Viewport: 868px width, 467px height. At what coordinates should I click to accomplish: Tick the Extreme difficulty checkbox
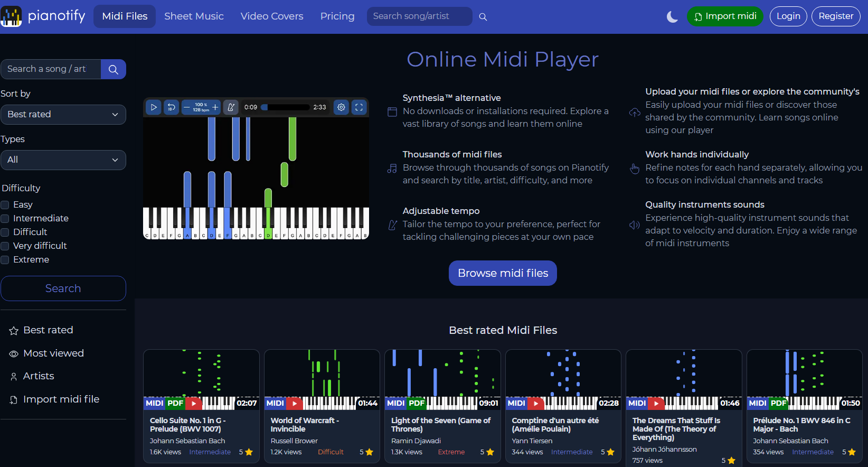point(5,260)
